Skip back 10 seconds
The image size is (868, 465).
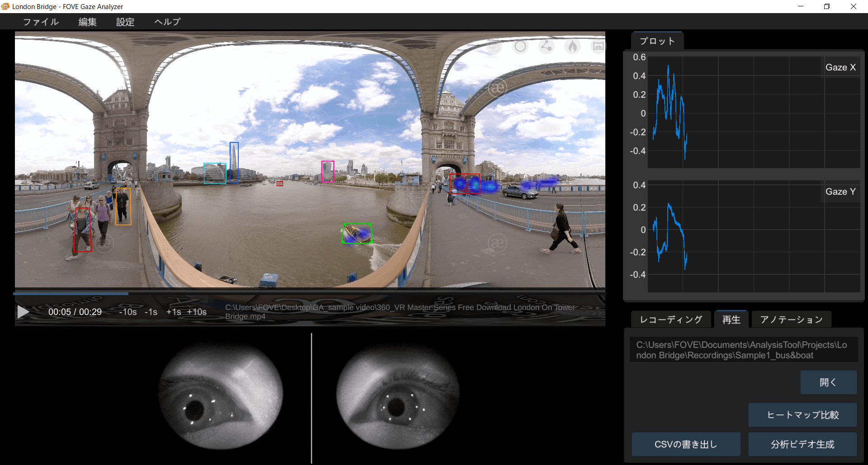127,312
